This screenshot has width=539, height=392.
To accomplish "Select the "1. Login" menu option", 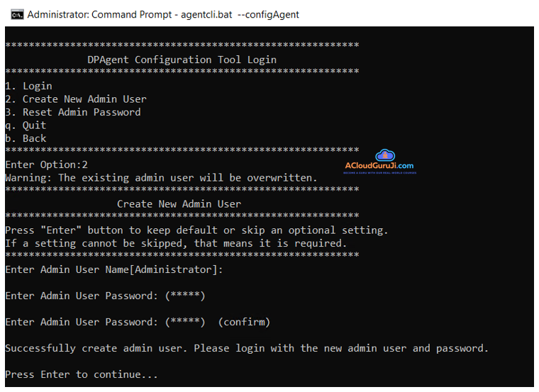I will [x=28, y=86].
